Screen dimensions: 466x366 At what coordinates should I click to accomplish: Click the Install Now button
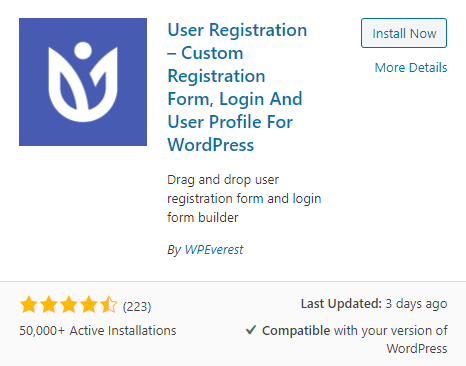pos(404,33)
